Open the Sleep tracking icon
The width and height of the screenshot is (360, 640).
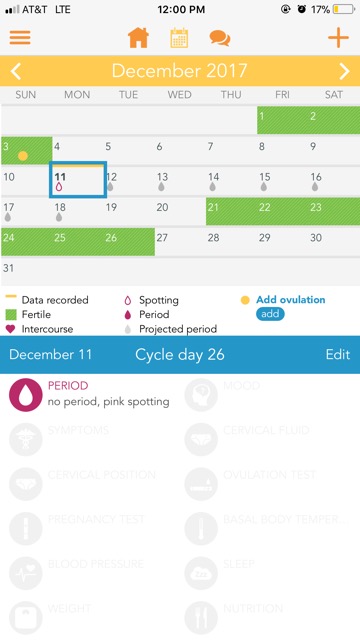click(x=201, y=573)
